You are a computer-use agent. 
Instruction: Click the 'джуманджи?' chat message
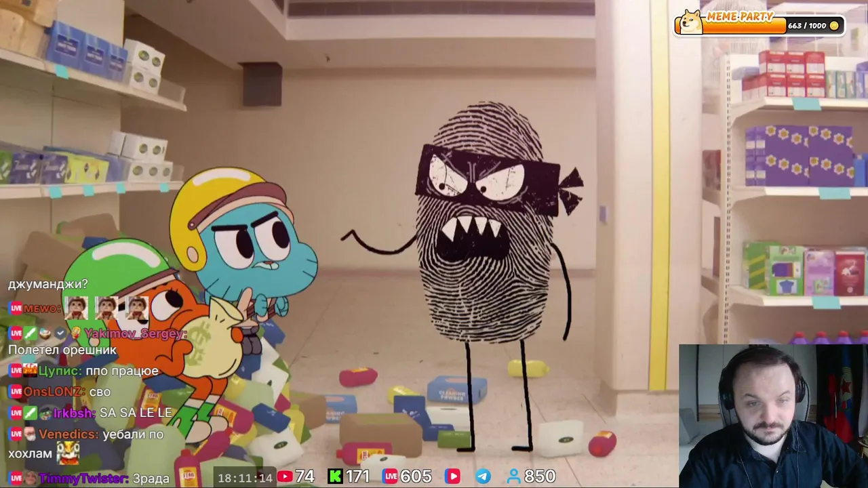tap(48, 284)
